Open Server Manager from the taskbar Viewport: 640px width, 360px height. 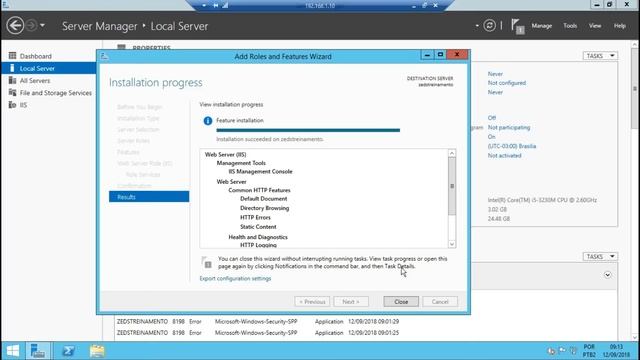pyautogui.click(x=38, y=351)
